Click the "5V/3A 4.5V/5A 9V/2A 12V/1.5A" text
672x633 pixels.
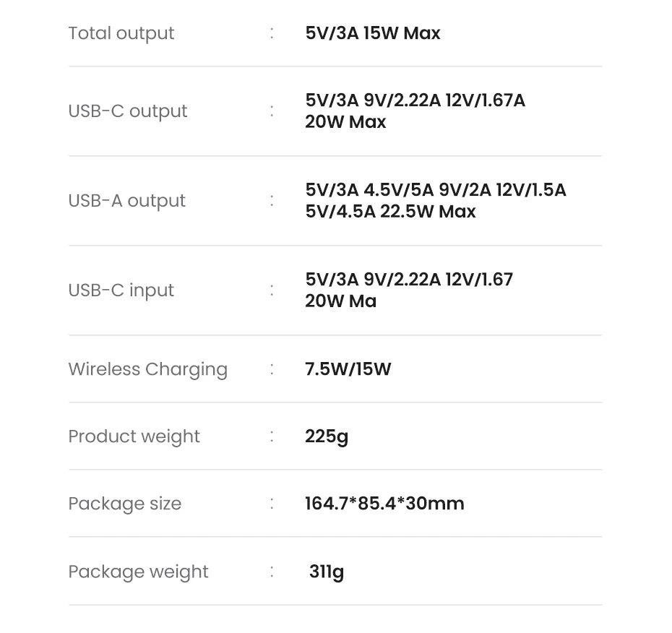coord(435,190)
